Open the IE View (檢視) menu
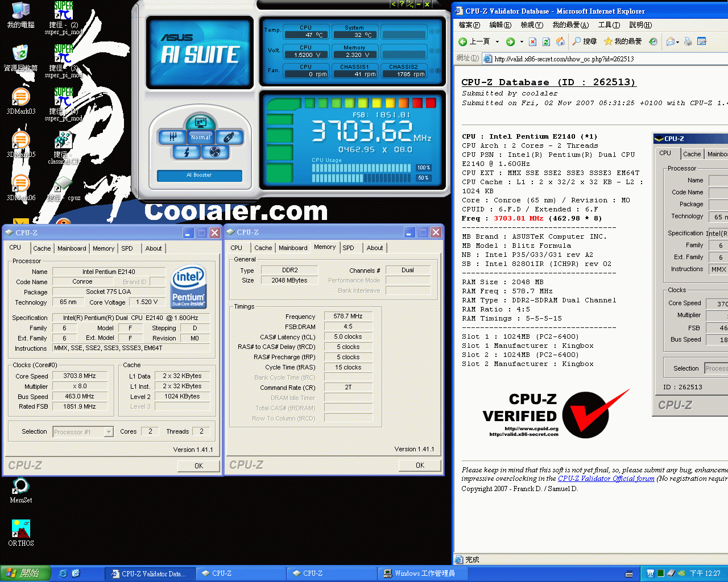This screenshot has height=582, width=728. tap(532, 25)
